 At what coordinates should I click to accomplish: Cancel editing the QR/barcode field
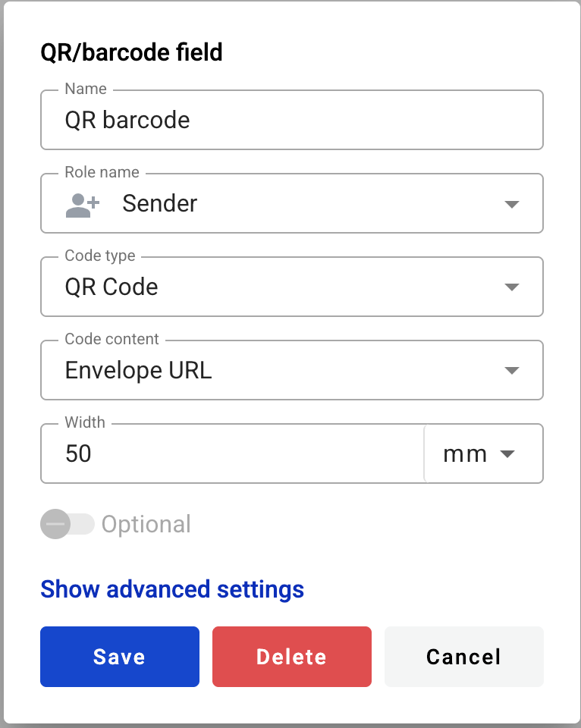[x=463, y=657]
